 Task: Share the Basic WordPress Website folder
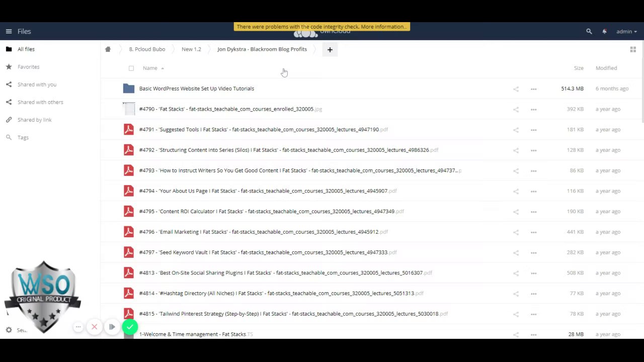tap(516, 89)
